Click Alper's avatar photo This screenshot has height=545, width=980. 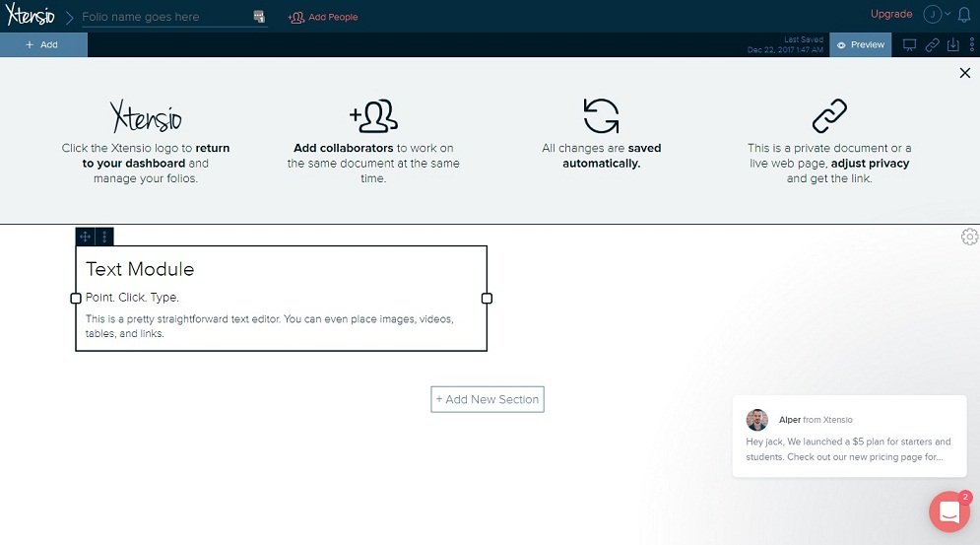[756, 420]
